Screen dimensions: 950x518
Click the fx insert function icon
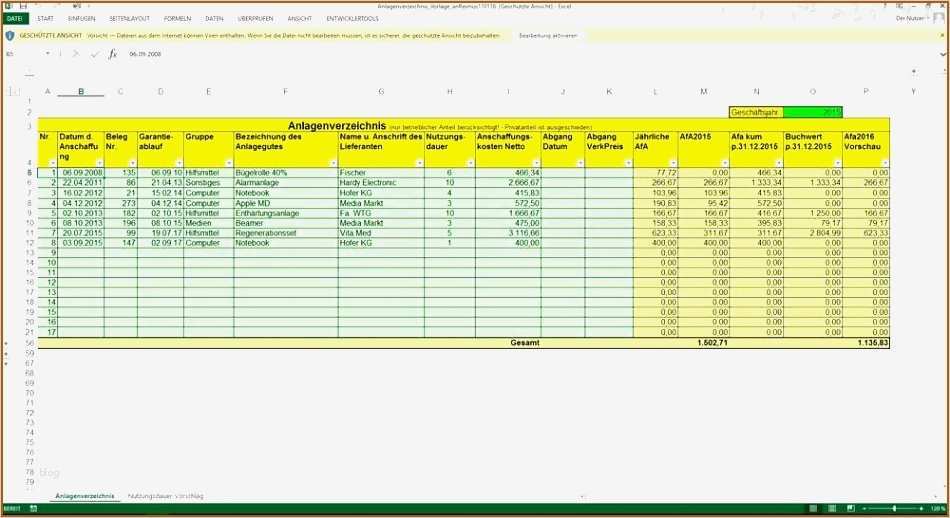(113, 54)
